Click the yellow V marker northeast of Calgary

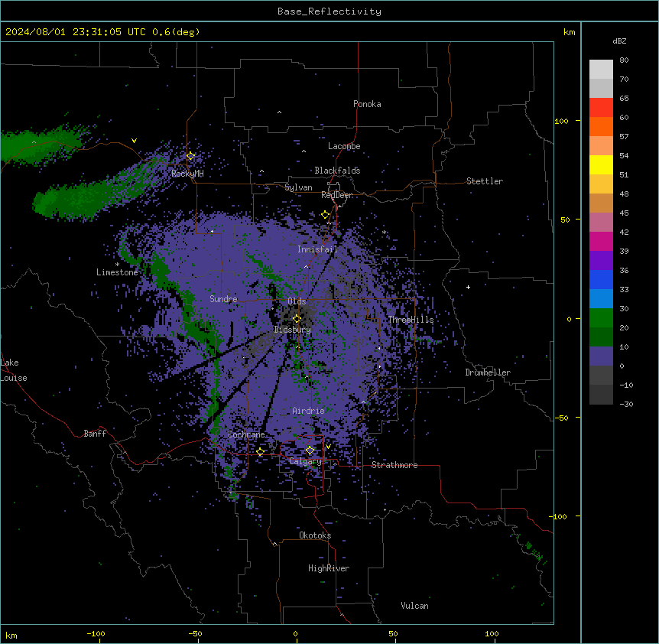point(328,447)
